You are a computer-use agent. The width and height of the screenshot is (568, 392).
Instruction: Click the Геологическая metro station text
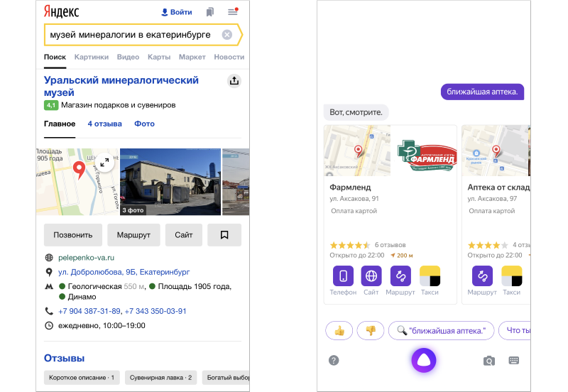click(x=95, y=287)
